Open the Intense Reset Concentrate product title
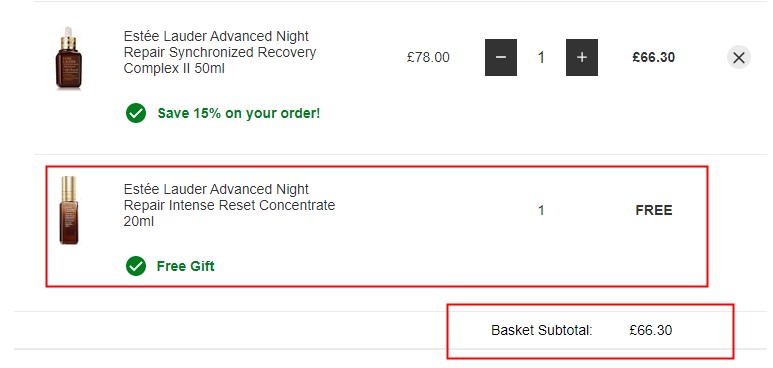Screen dimensions: 773x368 pyautogui.click(x=229, y=205)
